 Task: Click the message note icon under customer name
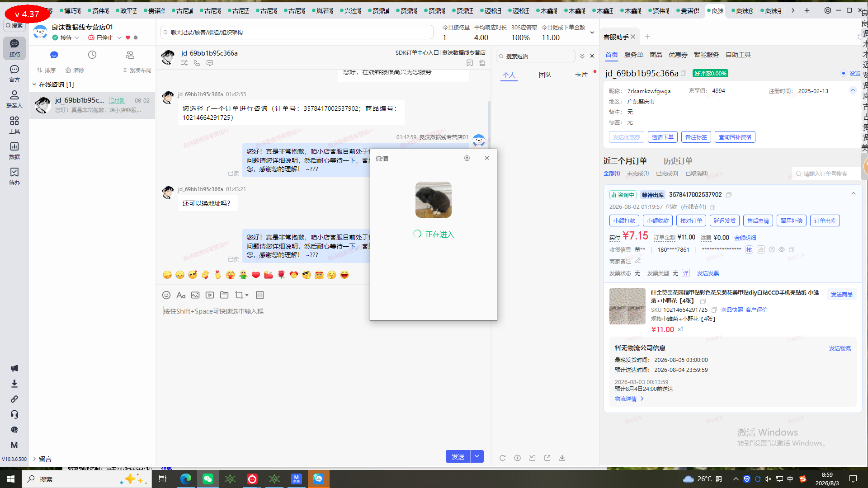click(x=210, y=63)
